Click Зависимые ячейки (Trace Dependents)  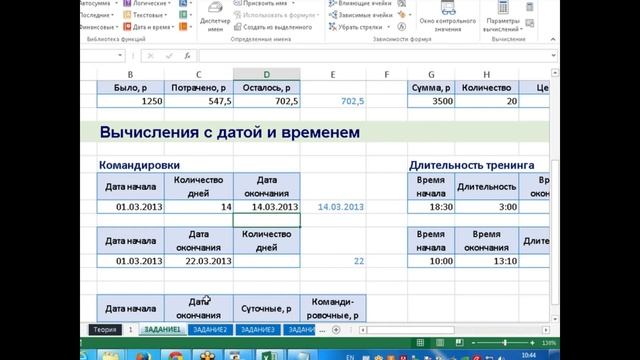[361, 15]
